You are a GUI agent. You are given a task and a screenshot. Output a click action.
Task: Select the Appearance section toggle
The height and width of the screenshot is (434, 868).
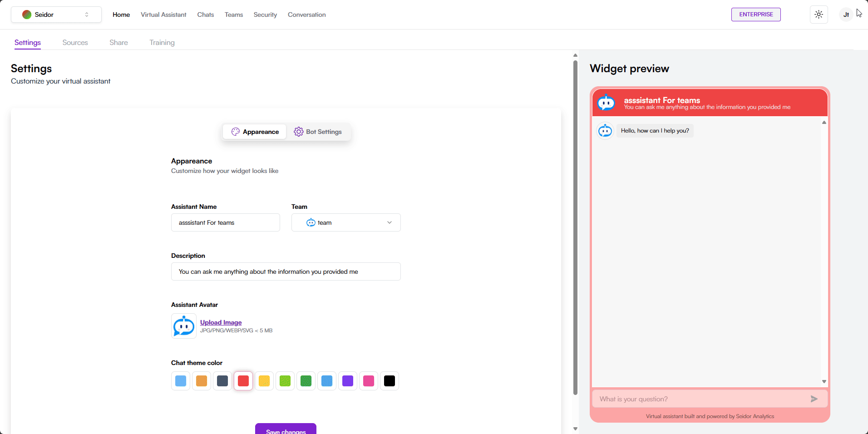[x=255, y=132]
